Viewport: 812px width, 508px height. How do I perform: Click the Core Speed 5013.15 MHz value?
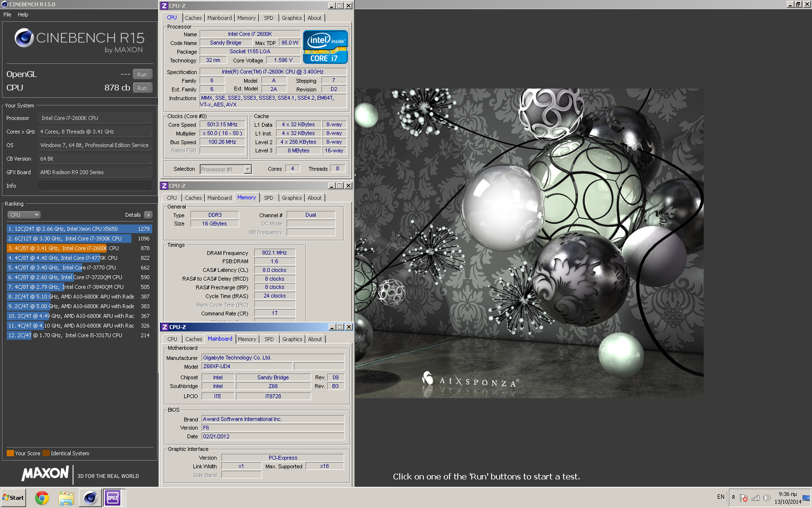(x=222, y=124)
